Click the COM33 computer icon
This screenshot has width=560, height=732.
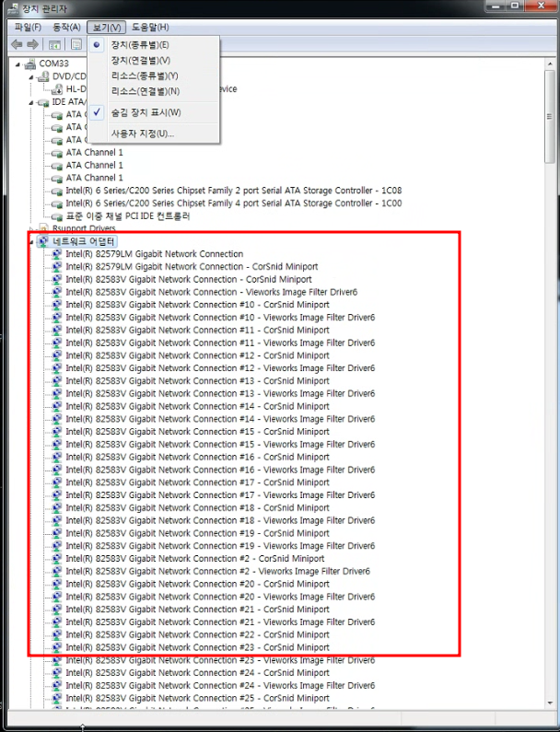[x=30, y=63]
